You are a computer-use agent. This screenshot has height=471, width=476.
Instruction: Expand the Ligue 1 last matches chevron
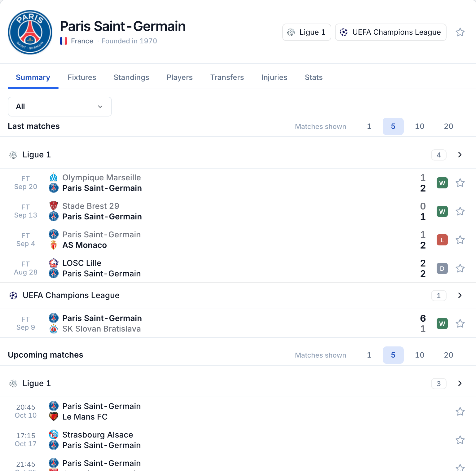pos(460,155)
